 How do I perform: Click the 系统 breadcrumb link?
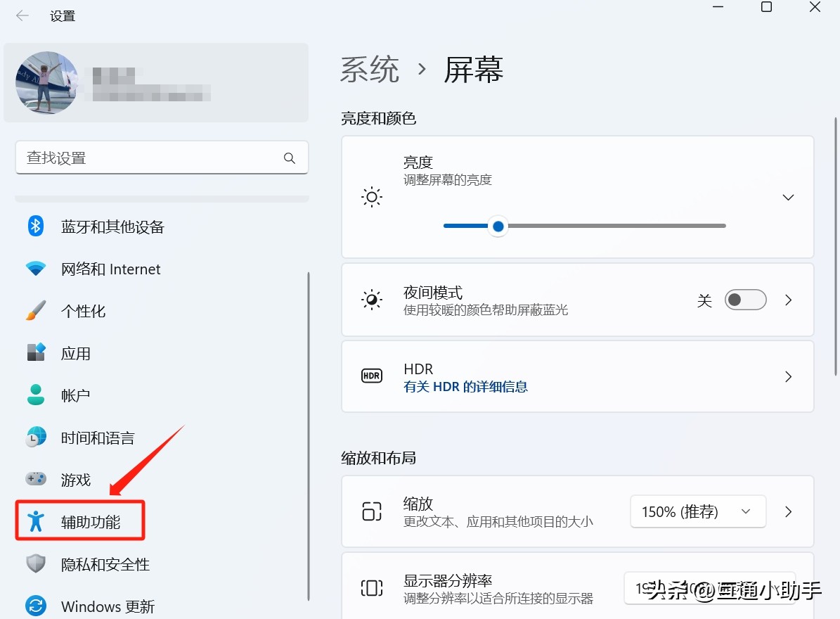tap(370, 70)
